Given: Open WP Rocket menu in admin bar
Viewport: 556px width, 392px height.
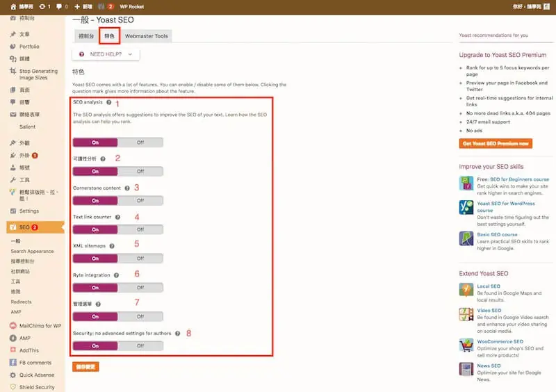Looking at the screenshot, I should click(x=131, y=6).
